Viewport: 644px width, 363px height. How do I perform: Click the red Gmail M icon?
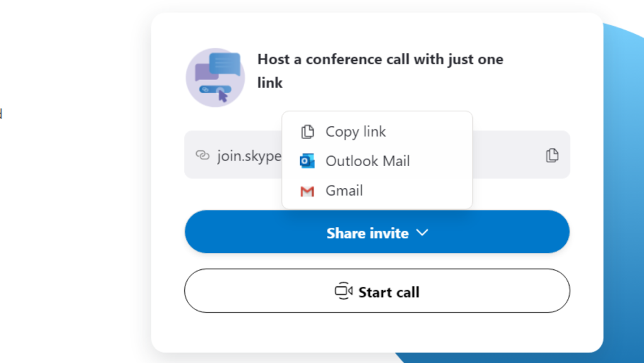[308, 191]
